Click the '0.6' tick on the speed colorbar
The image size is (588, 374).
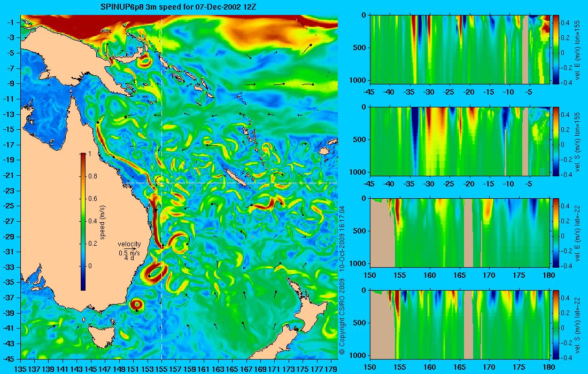pyautogui.click(x=92, y=199)
